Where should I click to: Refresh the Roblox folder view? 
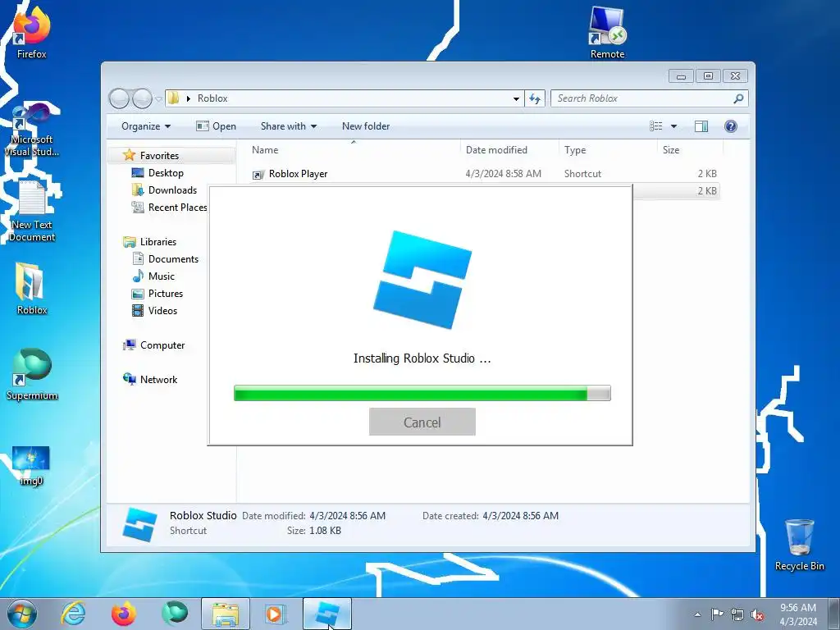(x=535, y=98)
